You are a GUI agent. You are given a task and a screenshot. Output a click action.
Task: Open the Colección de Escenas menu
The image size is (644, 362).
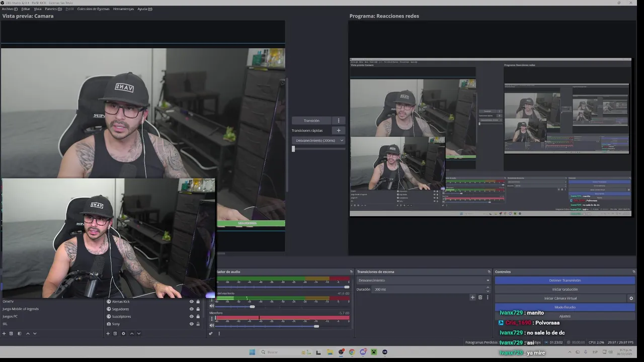tap(93, 9)
